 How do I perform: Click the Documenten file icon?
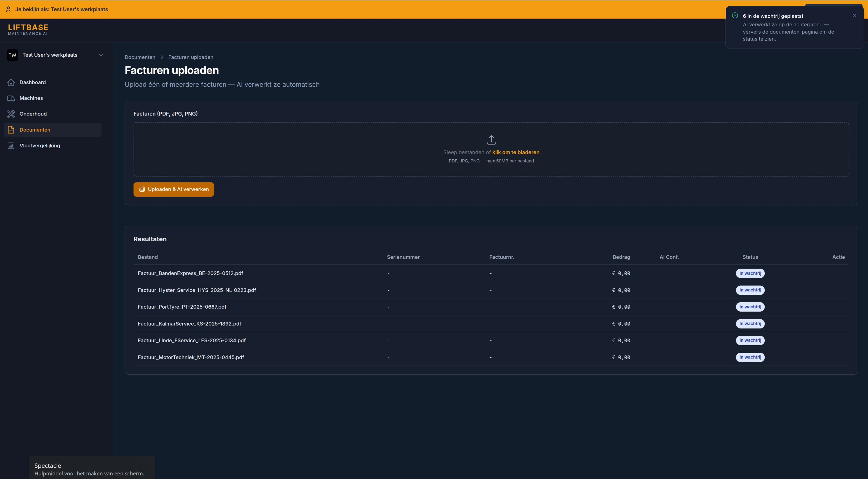point(11,130)
